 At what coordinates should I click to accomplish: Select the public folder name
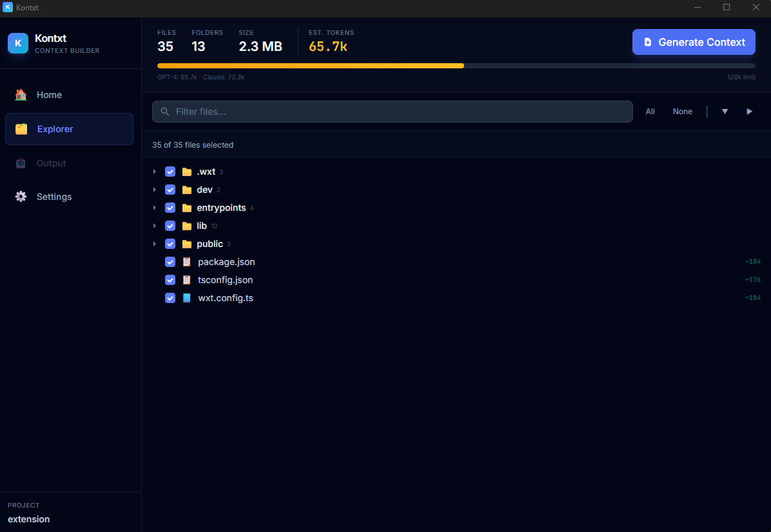tap(210, 244)
